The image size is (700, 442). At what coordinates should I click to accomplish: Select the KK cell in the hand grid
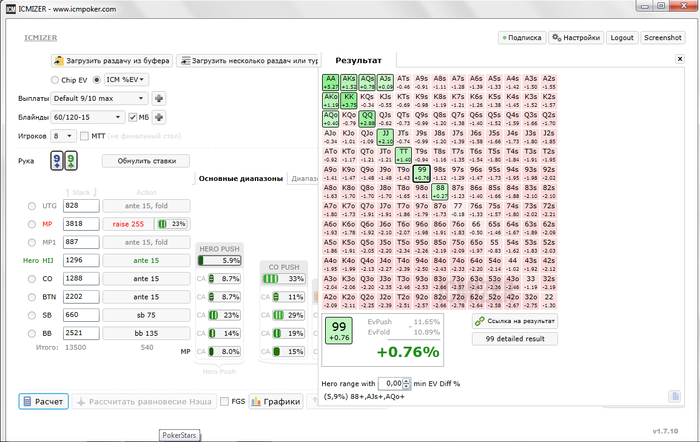pyautogui.click(x=349, y=101)
